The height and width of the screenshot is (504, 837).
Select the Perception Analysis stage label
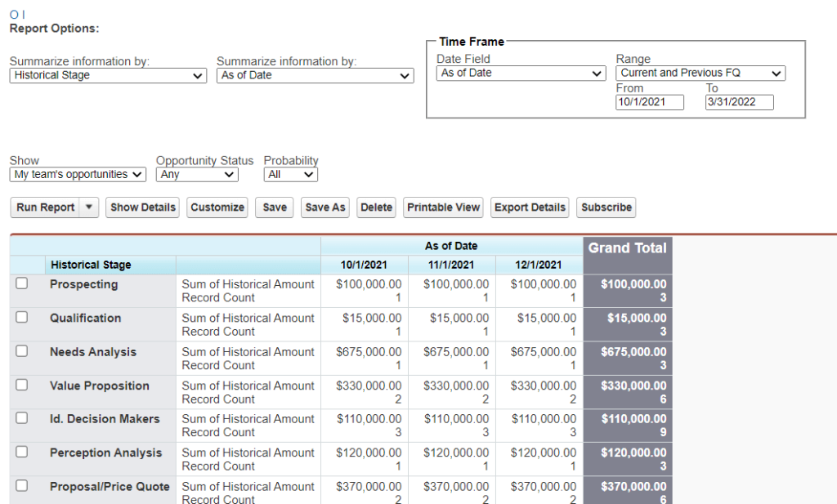[x=105, y=453]
